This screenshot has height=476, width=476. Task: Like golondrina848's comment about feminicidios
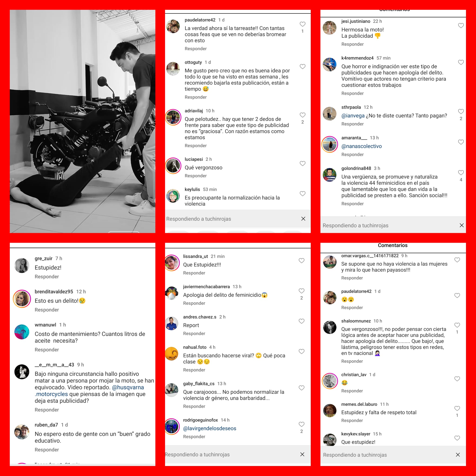461,173
